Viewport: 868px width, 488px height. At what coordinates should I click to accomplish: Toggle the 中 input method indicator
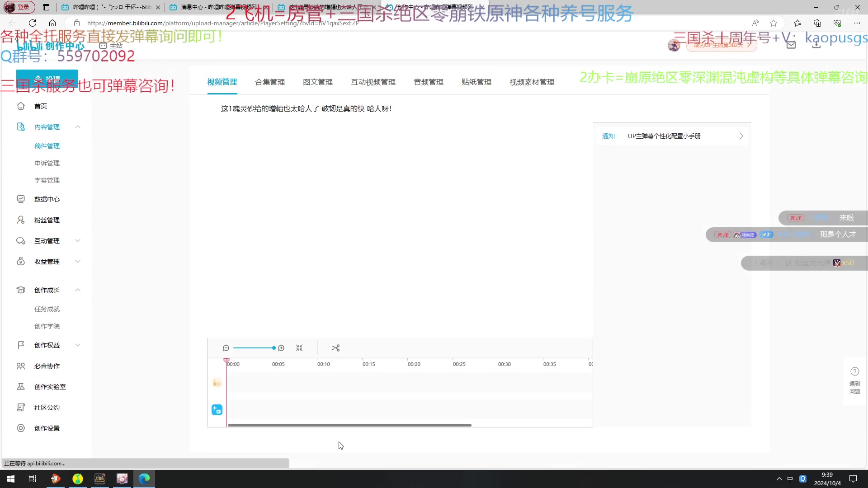(790, 479)
